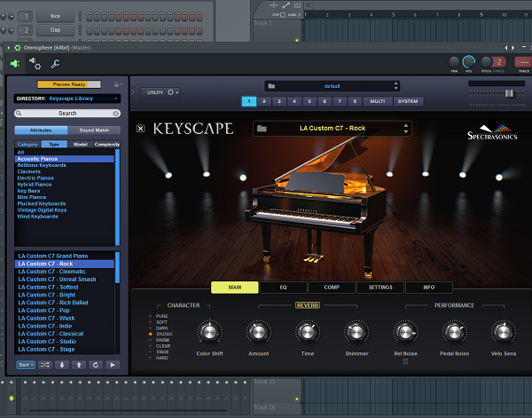This screenshot has height=418, width=532.
Task: Open plugin options gear-with-arrow icon
Action: (35, 63)
